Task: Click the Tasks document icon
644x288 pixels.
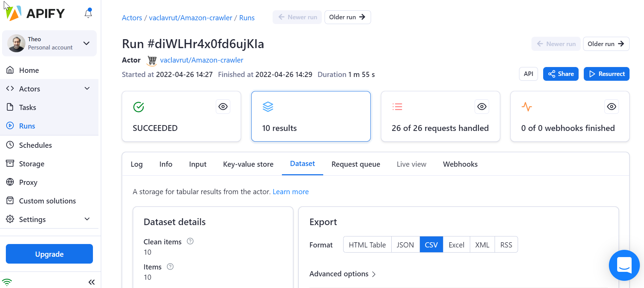Action: pyautogui.click(x=10, y=107)
